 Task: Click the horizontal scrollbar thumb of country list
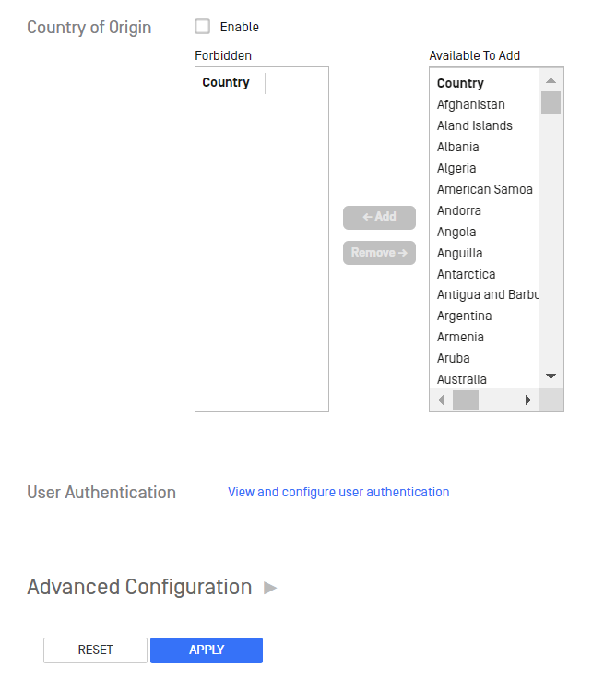(x=466, y=400)
